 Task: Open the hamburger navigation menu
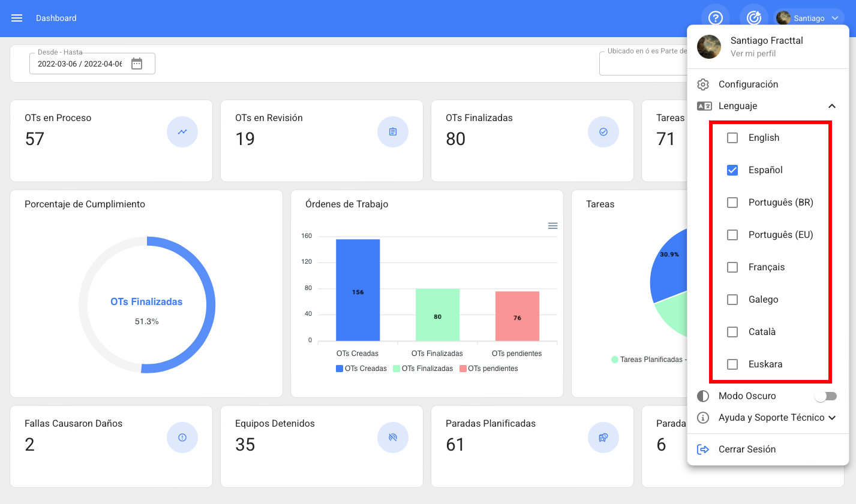(17, 18)
